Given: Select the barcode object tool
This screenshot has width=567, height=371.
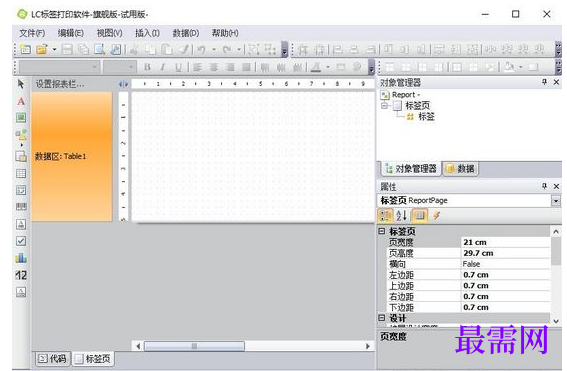Looking at the screenshot, I should point(21,207).
